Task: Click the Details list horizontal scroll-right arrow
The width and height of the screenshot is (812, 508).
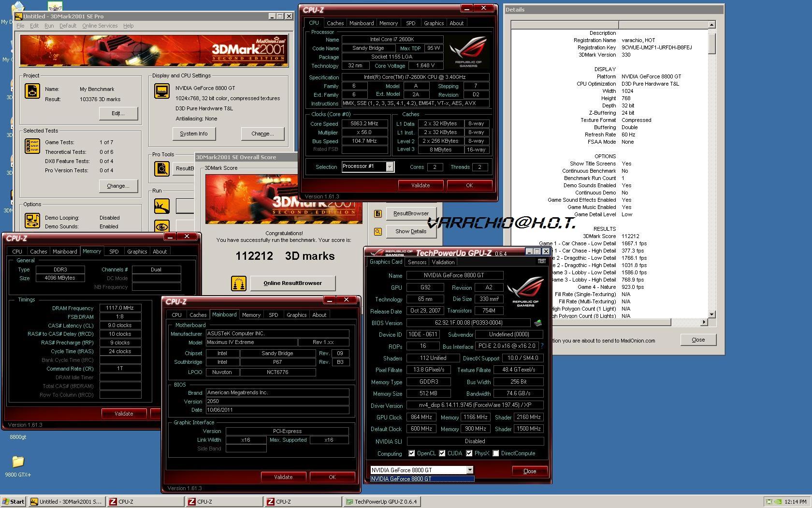Action: point(704,322)
